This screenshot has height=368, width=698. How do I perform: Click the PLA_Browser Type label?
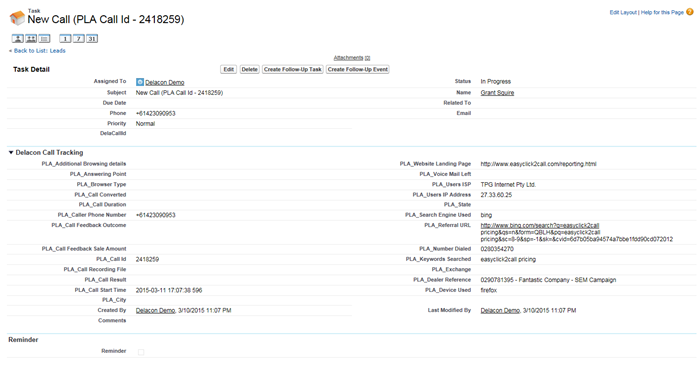pos(101,184)
